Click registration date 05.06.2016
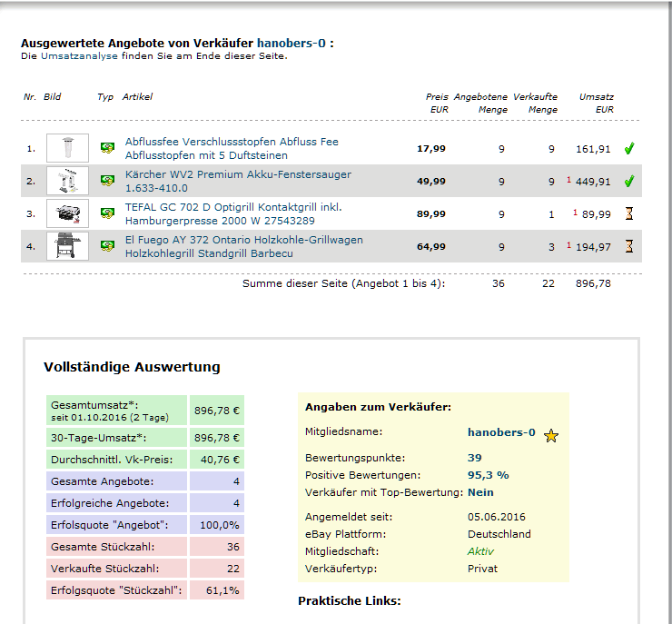The image size is (672, 624). 497,517
